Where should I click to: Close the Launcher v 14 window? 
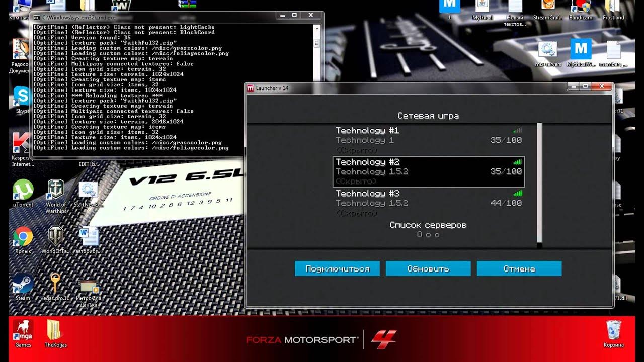(x=601, y=87)
